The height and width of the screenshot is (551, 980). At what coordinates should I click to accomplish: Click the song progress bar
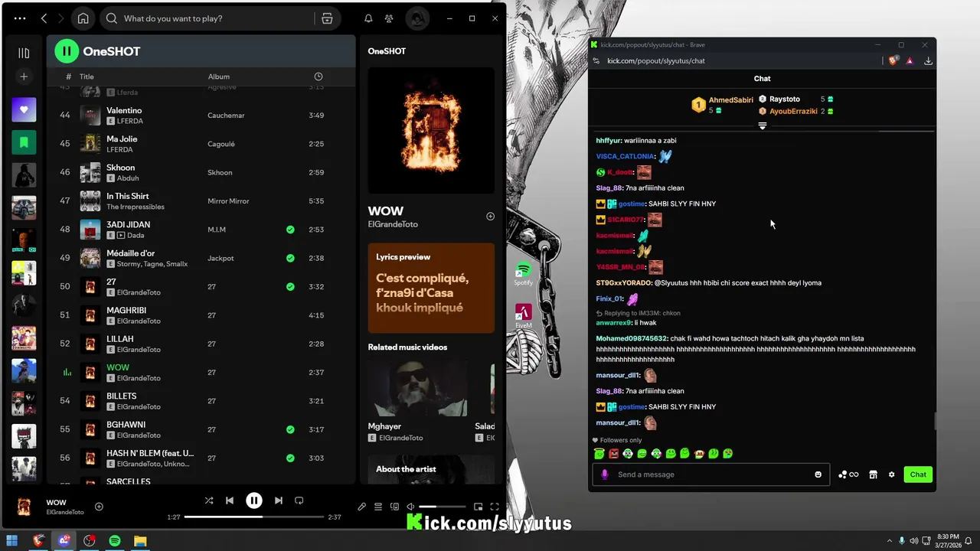click(x=255, y=517)
